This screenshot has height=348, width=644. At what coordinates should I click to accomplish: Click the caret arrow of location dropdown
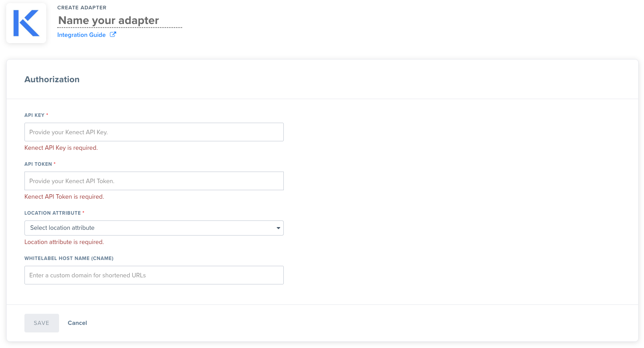(278, 228)
